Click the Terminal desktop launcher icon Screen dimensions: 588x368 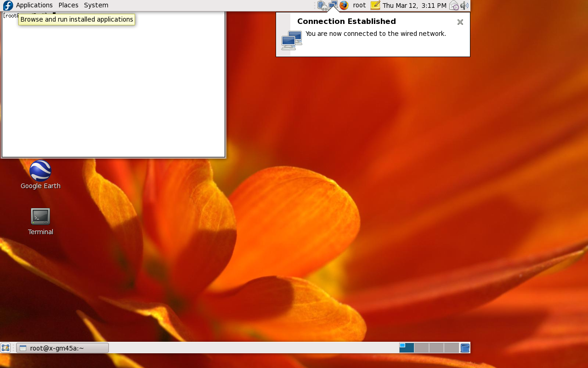point(40,216)
